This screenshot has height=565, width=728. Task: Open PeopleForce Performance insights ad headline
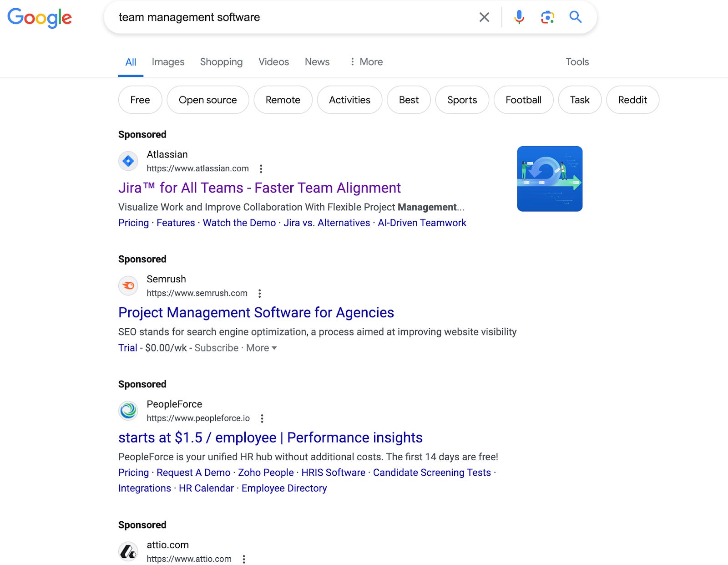270,438
